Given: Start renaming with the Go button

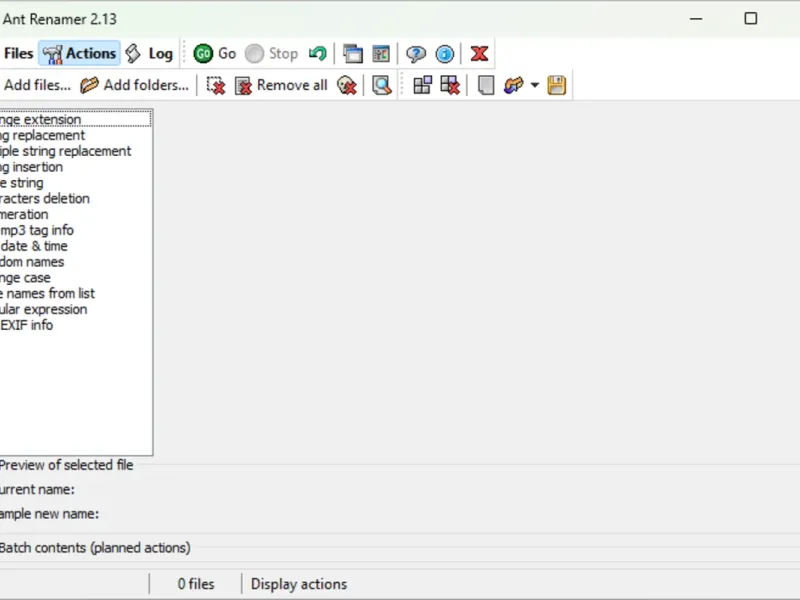Looking at the screenshot, I should click(214, 53).
